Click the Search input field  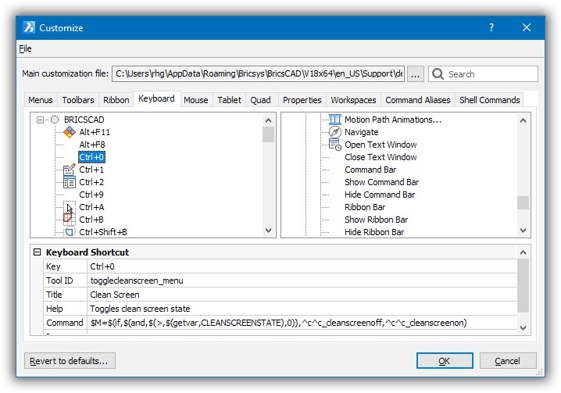(x=483, y=74)
